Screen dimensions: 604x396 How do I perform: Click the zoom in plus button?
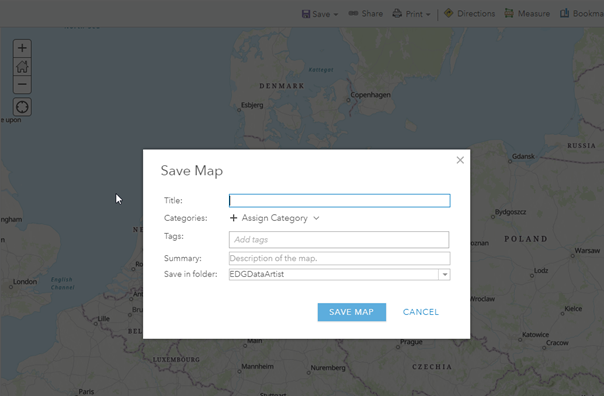[x=22, y=48]
